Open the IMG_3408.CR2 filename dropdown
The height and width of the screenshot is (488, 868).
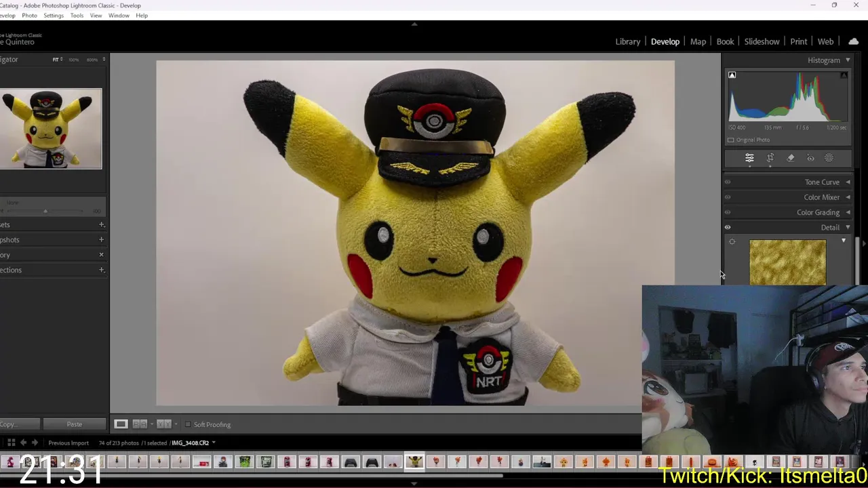[x=214, y=443]
